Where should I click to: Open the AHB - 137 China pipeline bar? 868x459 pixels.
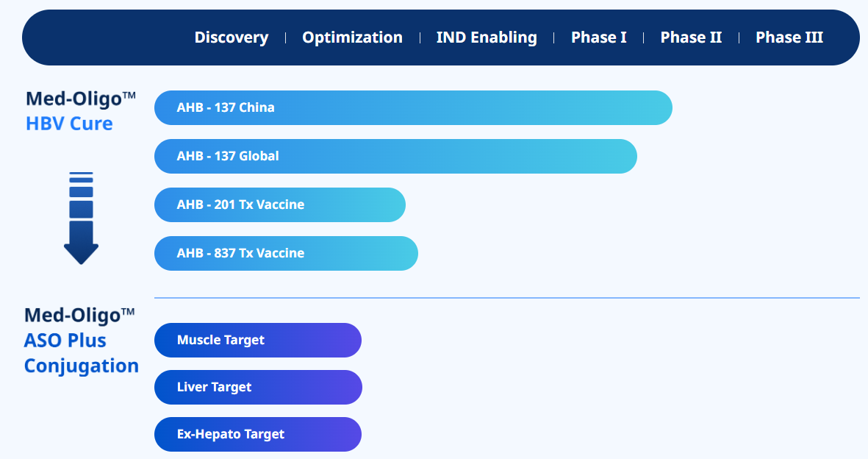pos(413,107)
